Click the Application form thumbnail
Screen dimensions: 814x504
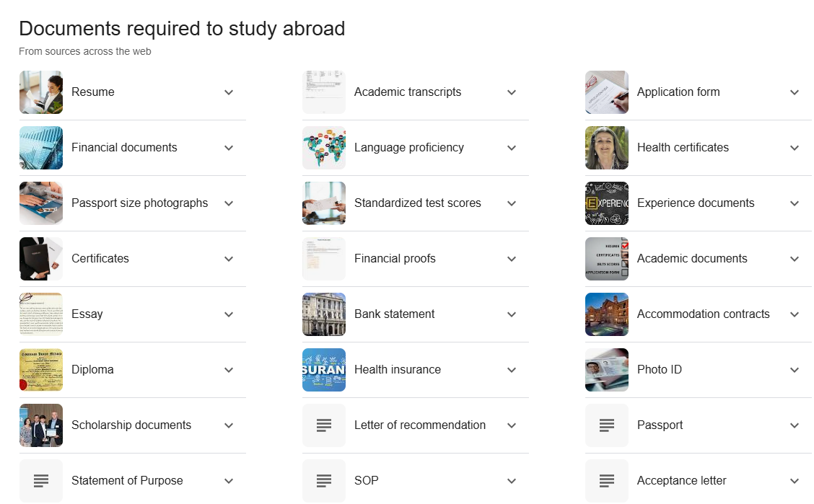click(x=607, y=92)
